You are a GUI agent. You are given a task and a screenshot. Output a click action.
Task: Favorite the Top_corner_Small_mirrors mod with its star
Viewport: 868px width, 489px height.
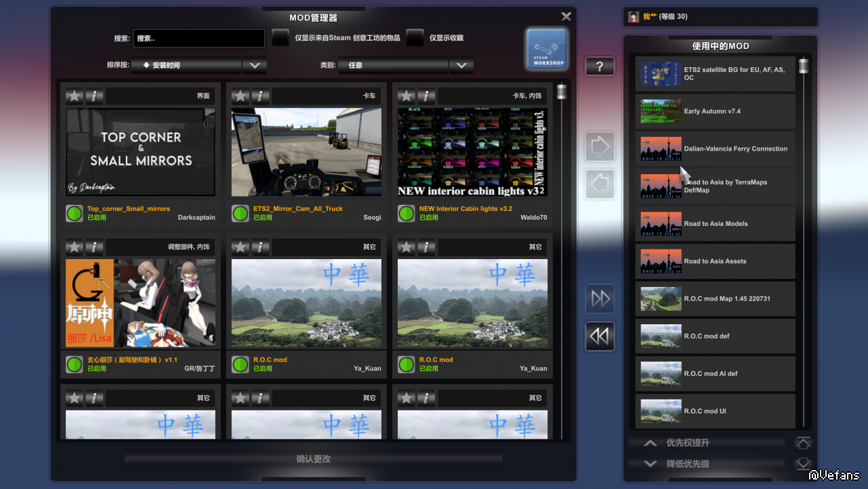click(x=75, y=96)
